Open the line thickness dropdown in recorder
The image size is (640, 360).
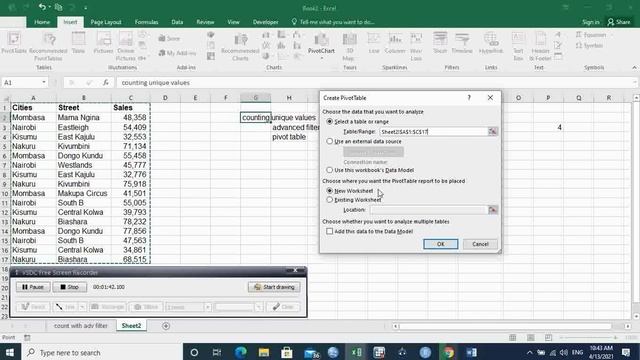tap(207, 307)
